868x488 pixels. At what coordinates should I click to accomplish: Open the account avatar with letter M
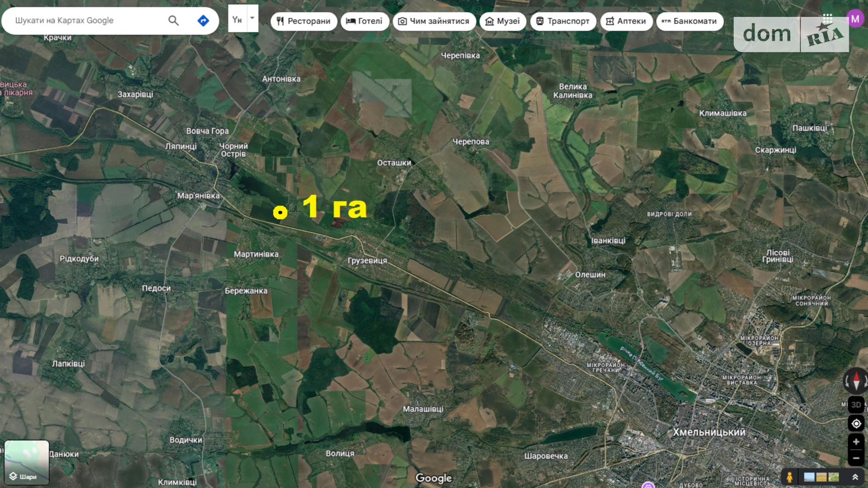[855, 19]
